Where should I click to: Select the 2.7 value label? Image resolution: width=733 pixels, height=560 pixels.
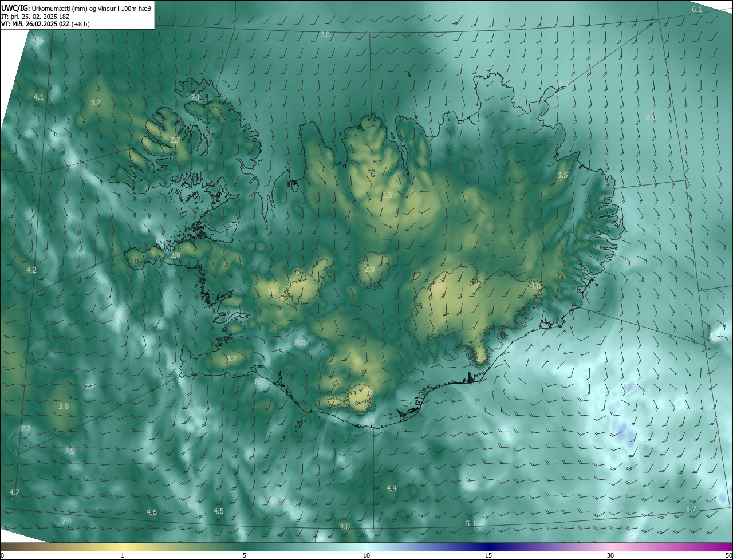[175, 140]
